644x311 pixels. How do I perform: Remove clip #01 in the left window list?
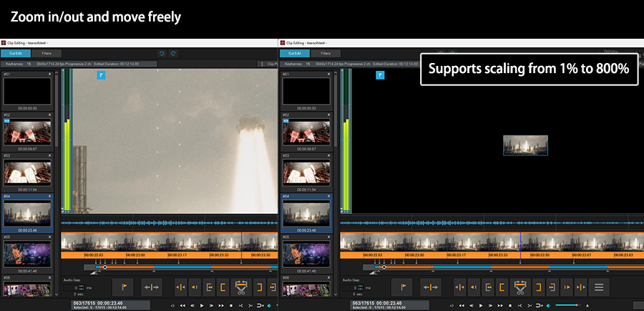click(49, 74)
